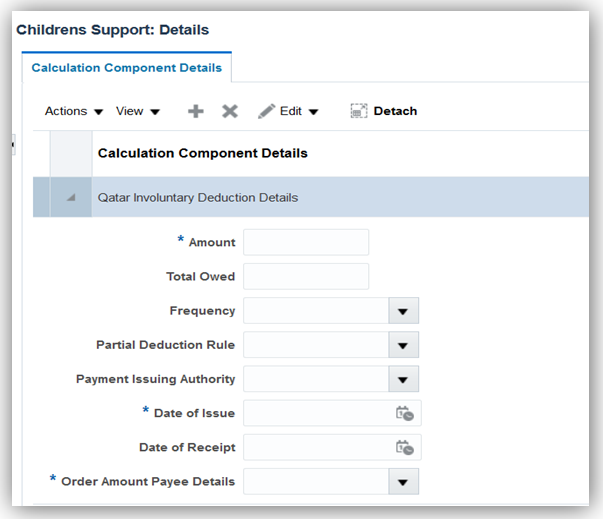Open the Partial Deduction Rule dropdown
Screen dimensions: 603x519
[403, 345]
